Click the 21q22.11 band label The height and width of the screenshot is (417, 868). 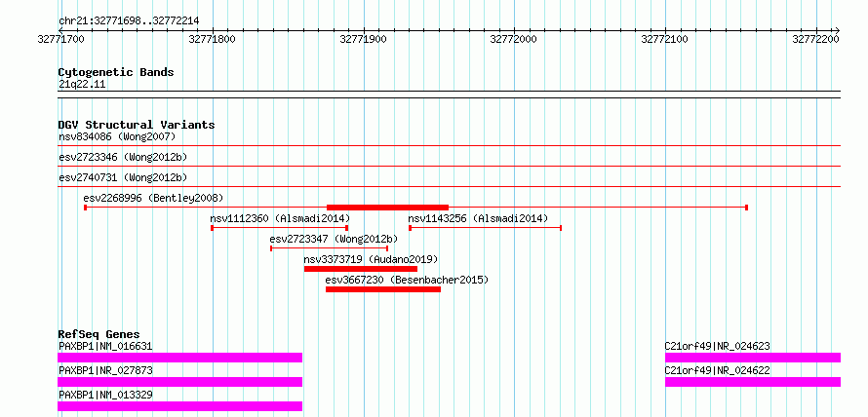(x=82, y=85)
